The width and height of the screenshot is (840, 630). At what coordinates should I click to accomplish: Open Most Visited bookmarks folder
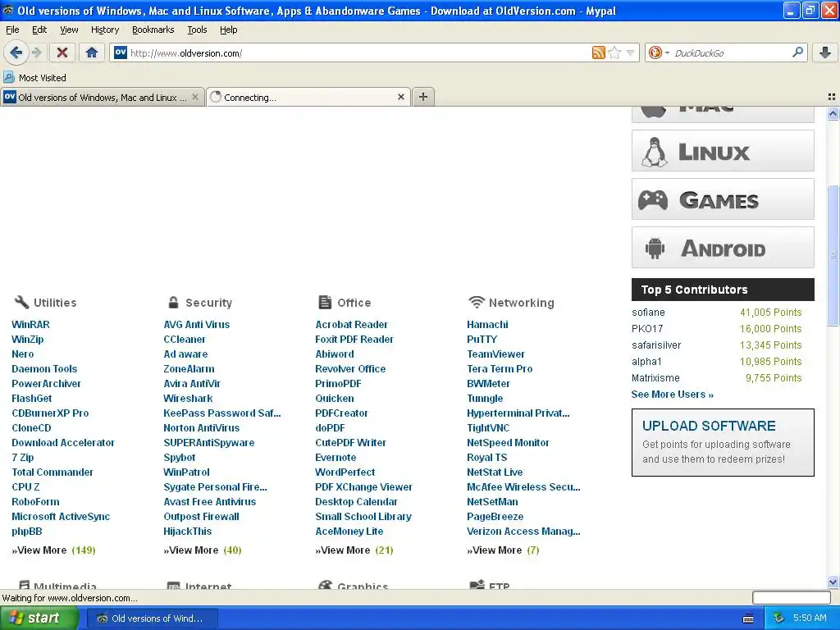(34, 78)
